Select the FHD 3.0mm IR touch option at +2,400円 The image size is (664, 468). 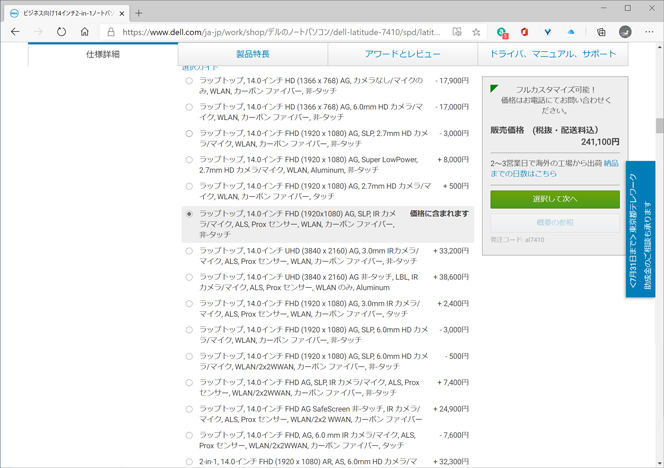click(189, 304)
